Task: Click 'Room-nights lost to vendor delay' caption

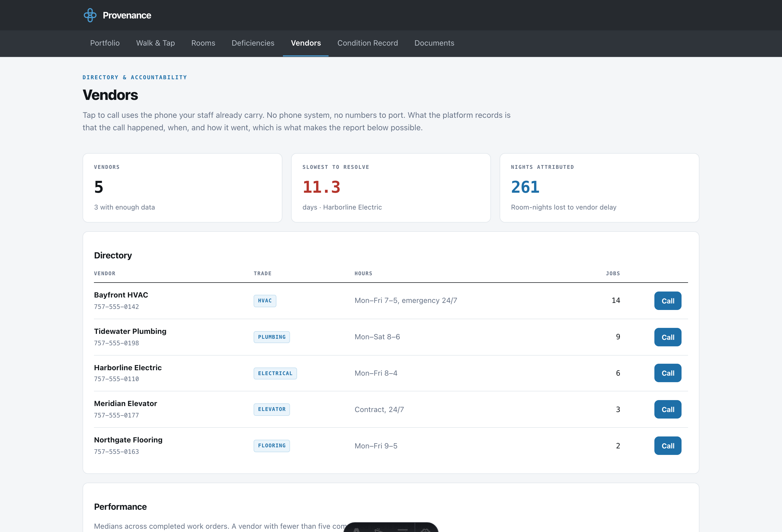Action: point(564,207)
